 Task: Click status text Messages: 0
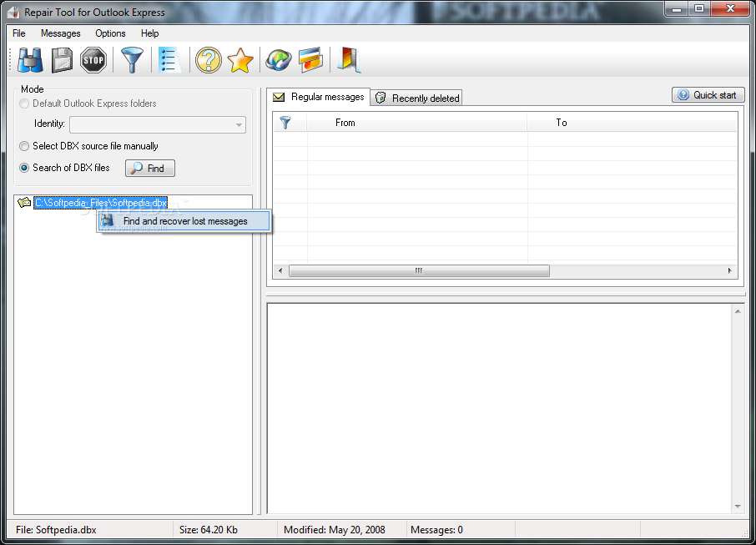click(x=436, y=530)
